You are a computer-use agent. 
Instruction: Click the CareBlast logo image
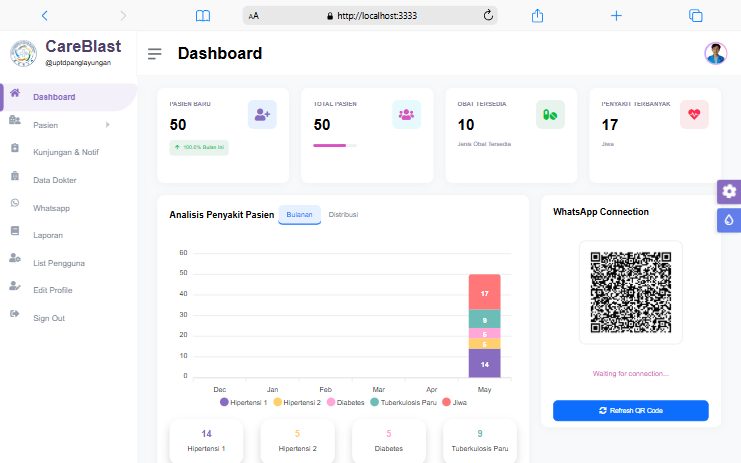(23, 53)
